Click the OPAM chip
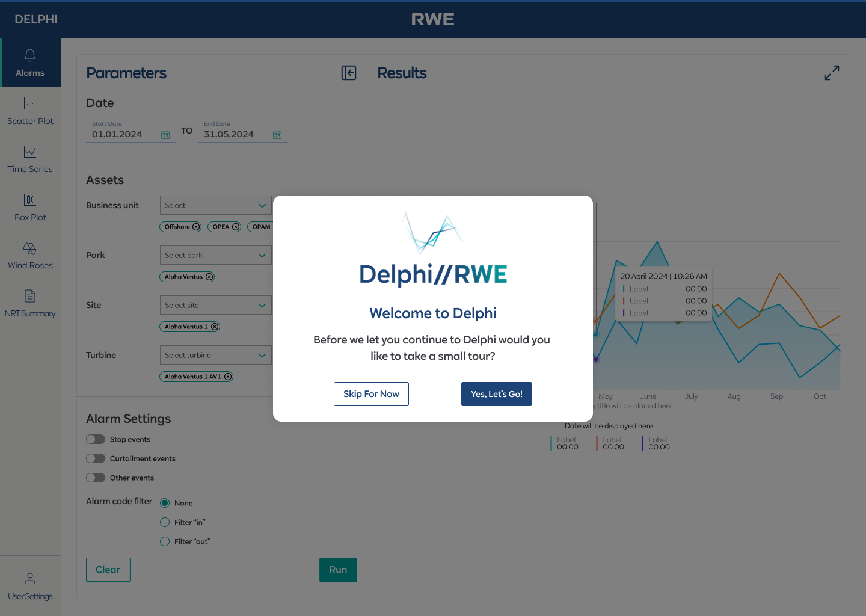 pos(260,227)
